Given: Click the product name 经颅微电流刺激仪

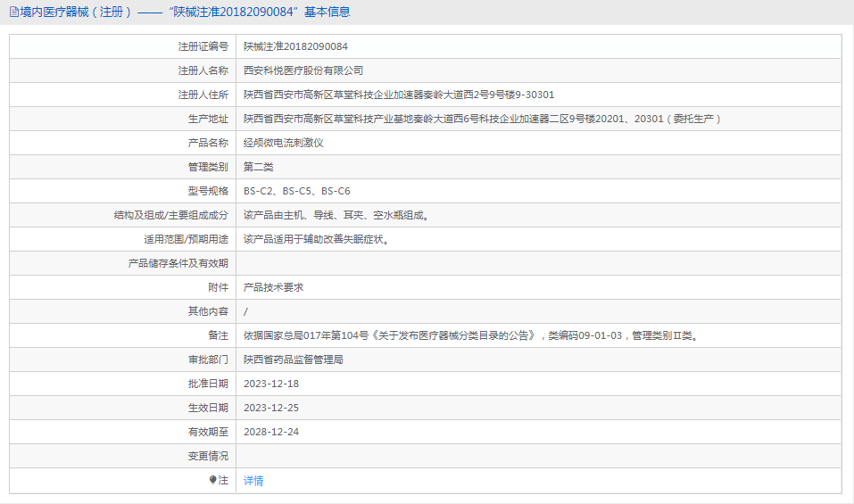Looking at the screenshot, I should click(284, 143).
